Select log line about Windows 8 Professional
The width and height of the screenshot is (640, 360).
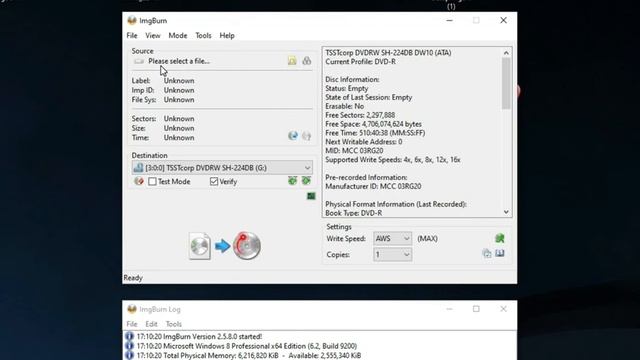coord(247,346)
